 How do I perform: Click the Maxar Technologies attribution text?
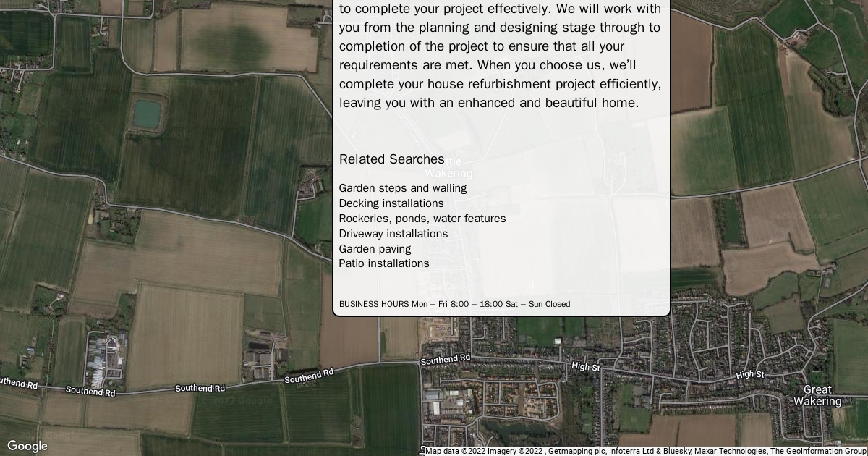pos(730,451)
